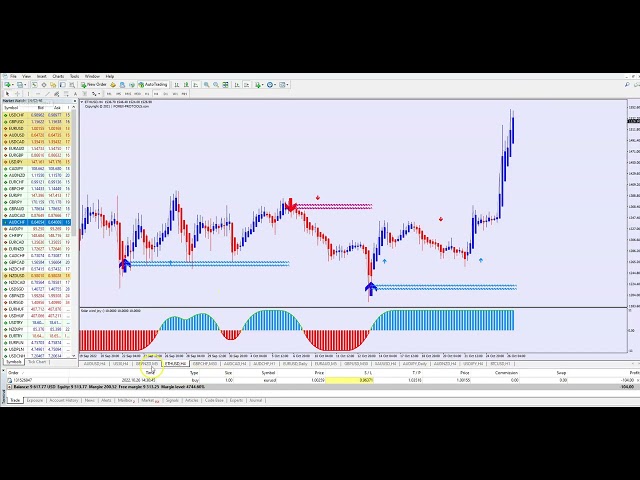The height and width of the screenshot is (480, 640).
Task: Select the arrow cursor tool
Action: 8,93
